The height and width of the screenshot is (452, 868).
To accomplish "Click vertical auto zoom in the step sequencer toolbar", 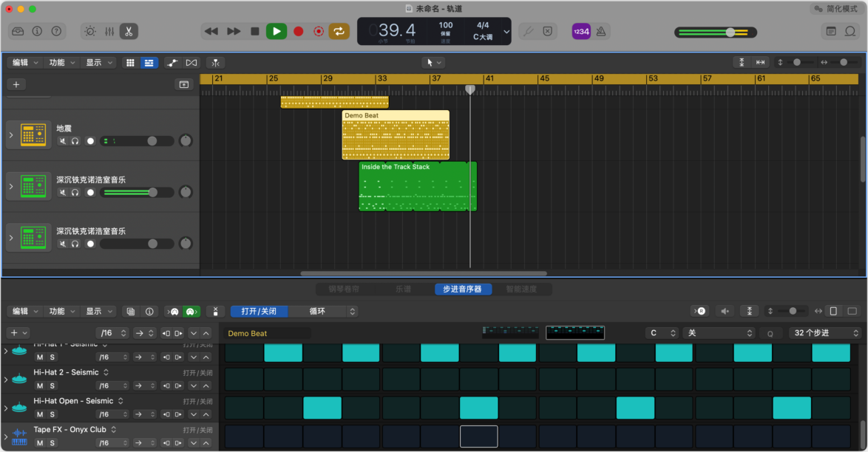I will pyautogui.click(x=750, y=311).
